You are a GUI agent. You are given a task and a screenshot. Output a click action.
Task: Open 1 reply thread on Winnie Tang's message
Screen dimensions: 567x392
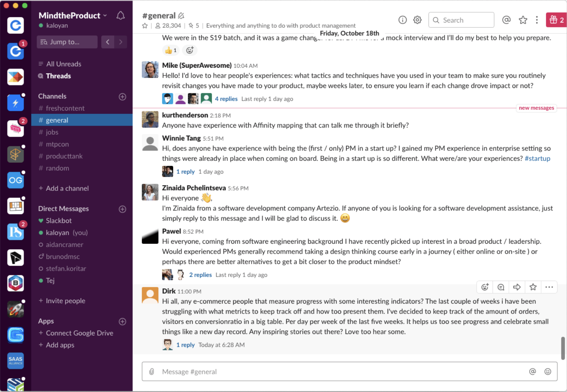(x=185, y=172)
